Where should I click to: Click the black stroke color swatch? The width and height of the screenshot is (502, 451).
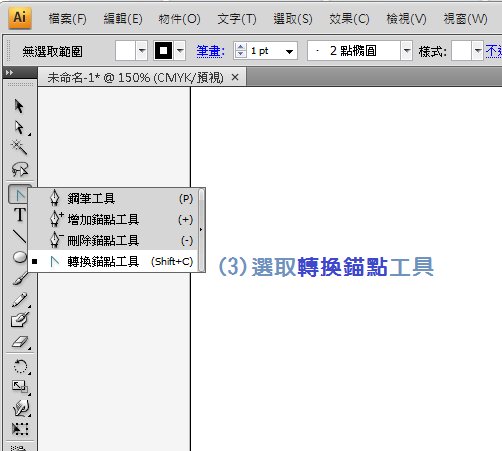pos(163,51)
